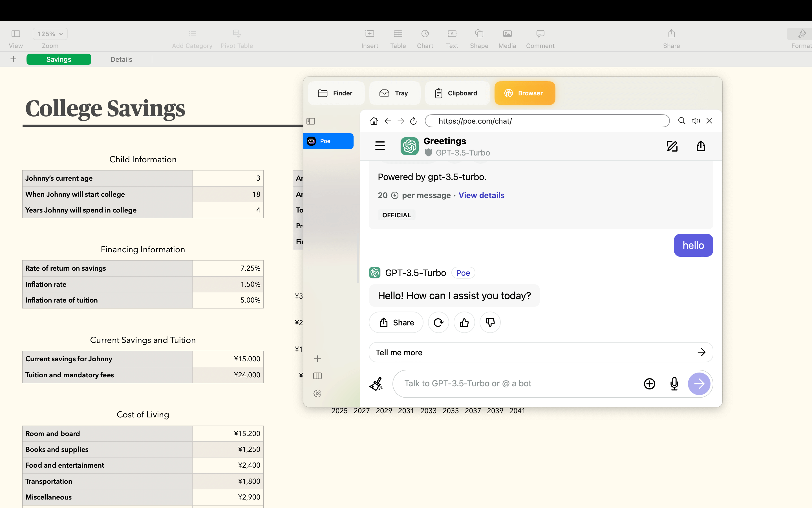Click the GPT-3.5-Turbo bot avatar in header

409,146
